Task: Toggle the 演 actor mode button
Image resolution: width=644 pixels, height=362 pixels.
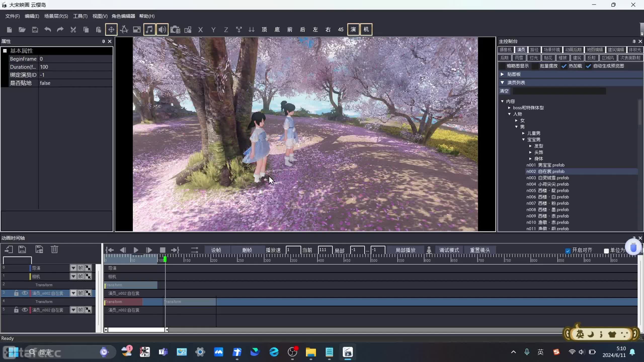Action: pyautogui.click(x=353, y=30)
